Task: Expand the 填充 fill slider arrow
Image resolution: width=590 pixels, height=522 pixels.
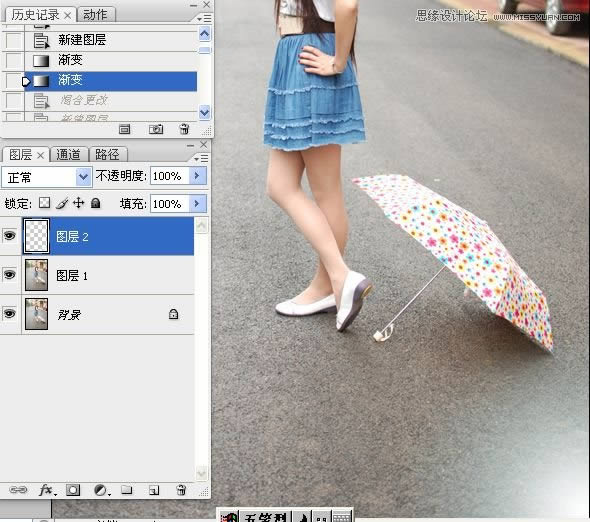Action: point(197,204)
